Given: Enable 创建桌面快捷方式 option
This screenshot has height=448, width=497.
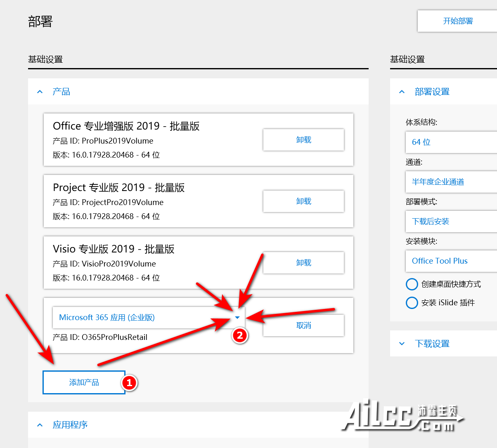Looking at the screenshot, I should click(x=412, y=284).
